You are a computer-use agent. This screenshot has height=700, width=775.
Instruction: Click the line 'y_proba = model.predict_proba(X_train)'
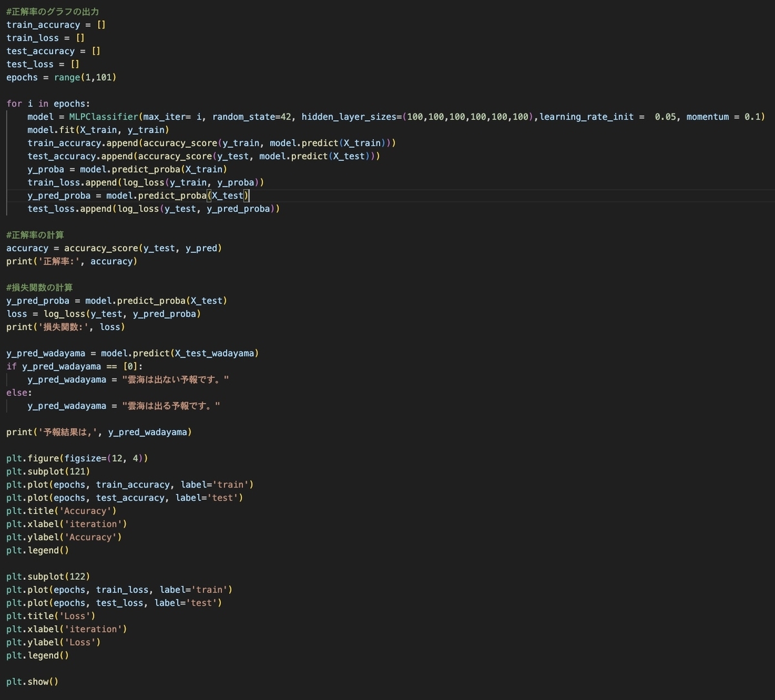pos(127,169)
